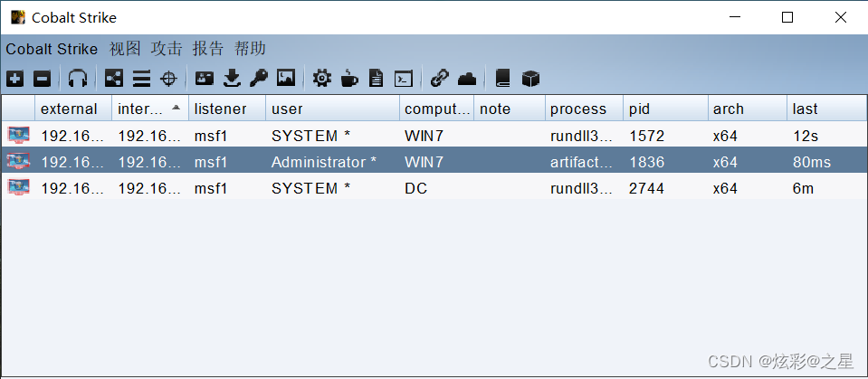Open the 帮助 menu
The height and width of the screenshot is (379, 868).
tap(250, 49)
